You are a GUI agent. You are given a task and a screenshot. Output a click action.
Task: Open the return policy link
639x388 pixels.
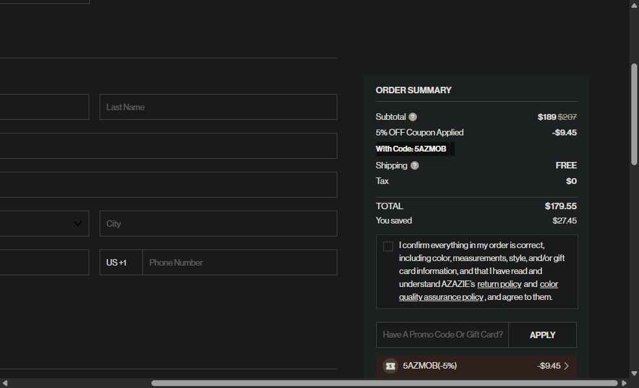pos(499,284)
